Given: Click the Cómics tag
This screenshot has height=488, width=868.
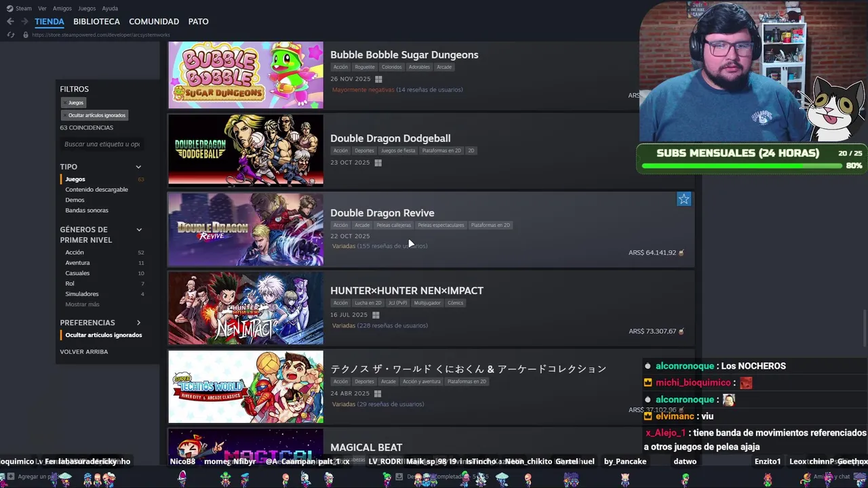Looking at the screenshot, I should tap(456, 303).
